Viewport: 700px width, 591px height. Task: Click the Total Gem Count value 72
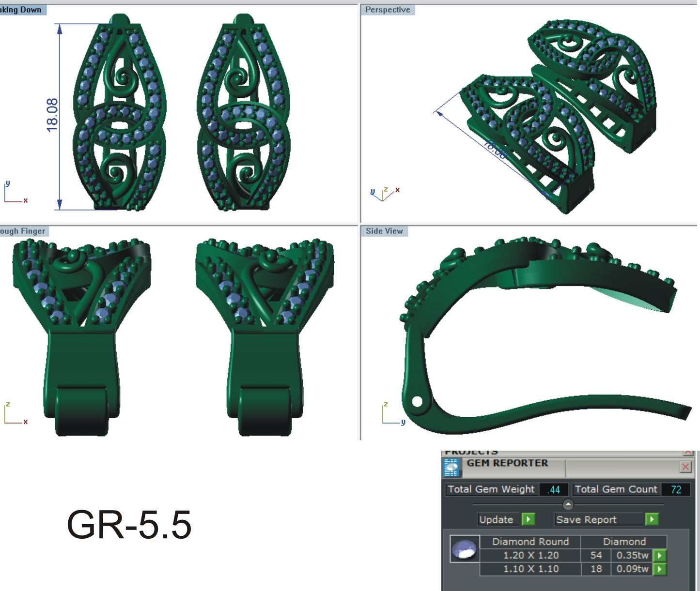(676, 489)
